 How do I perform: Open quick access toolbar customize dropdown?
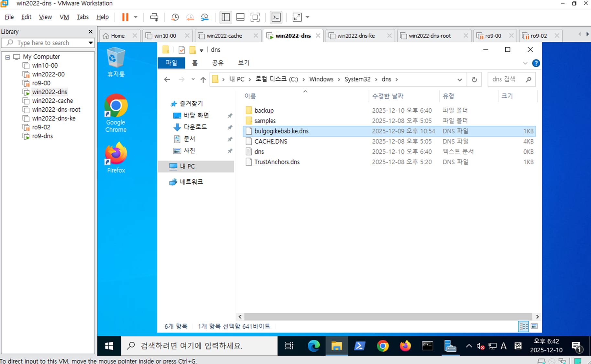[201, 50]
